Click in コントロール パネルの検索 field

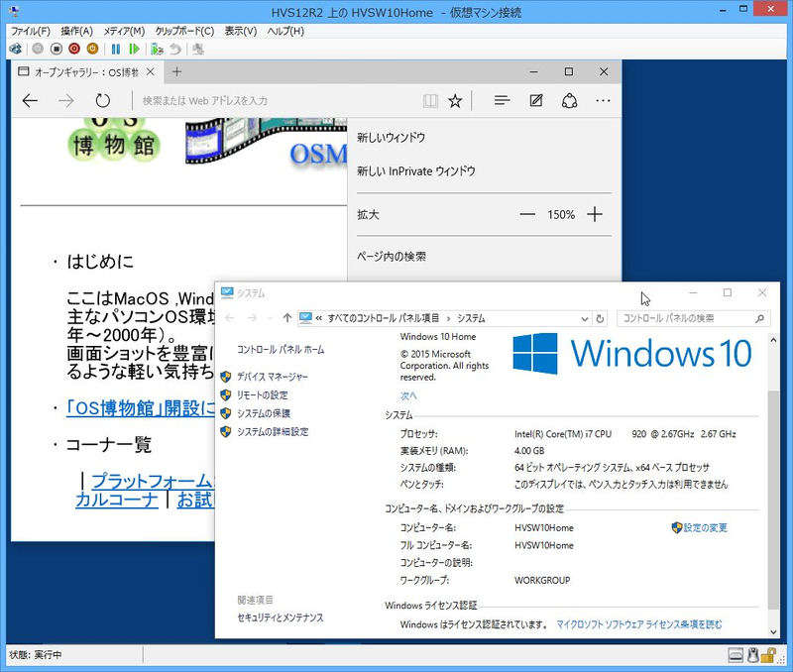(685, 318)
